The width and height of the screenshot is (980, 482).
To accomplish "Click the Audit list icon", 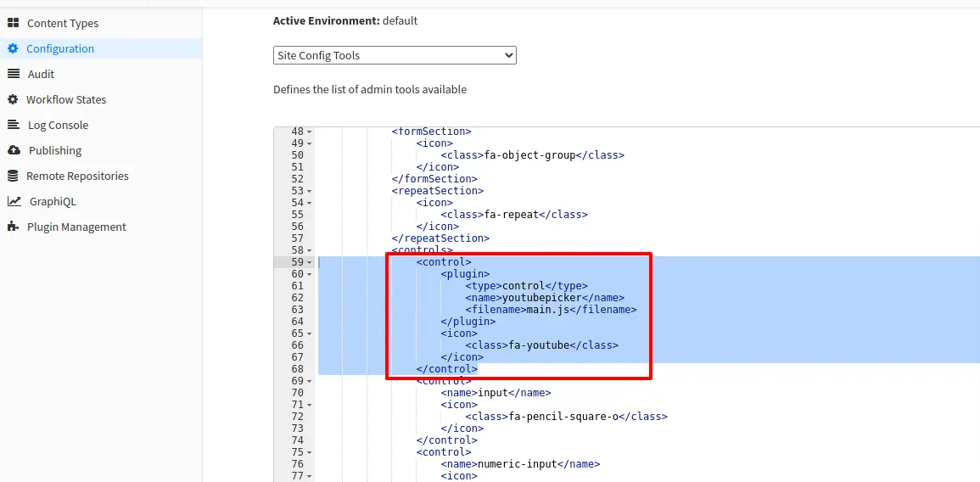I will 13,74.
